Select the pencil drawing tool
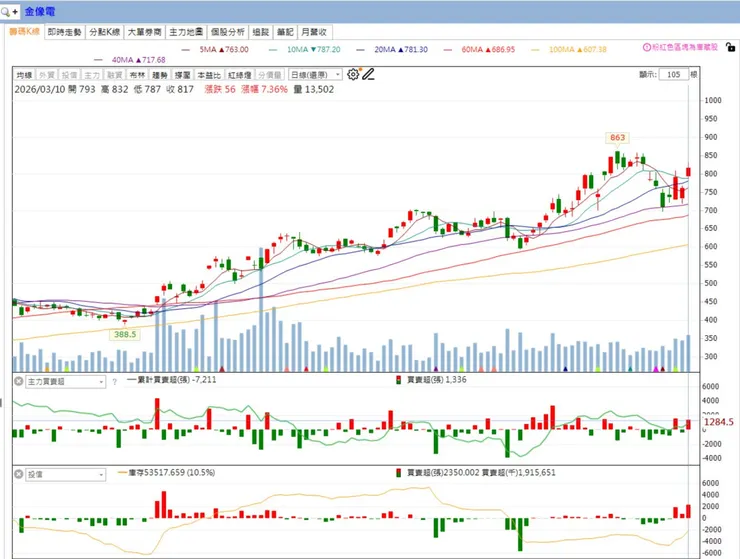 (x=369, y=75)
